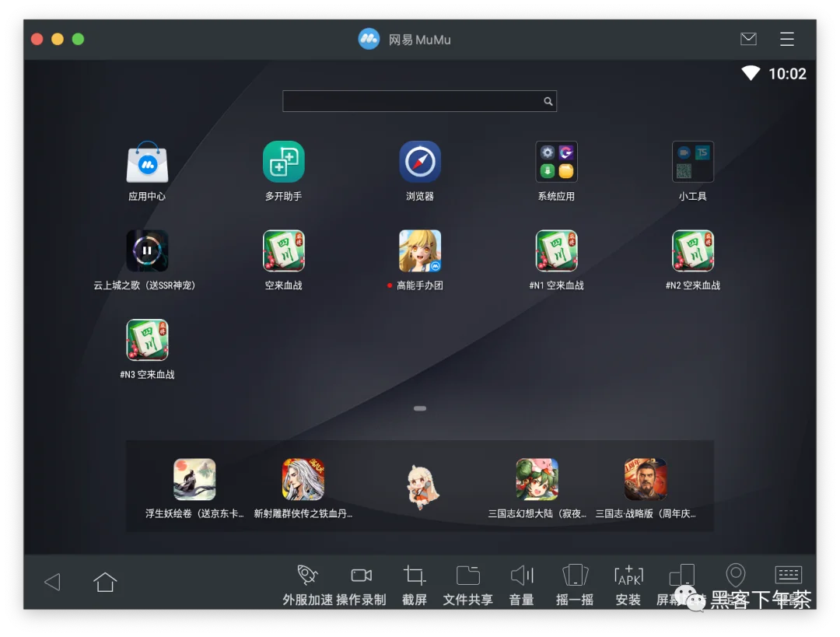Click the Android back triangle button

pyautogui.click(x=53, y=582)
